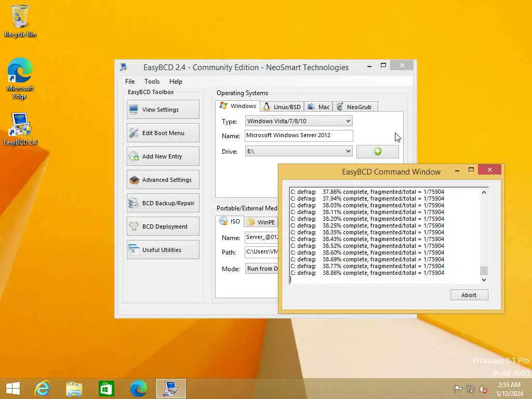This screenshot has width=532, height=399.
Task: Select the Microsoft Edge desktop shortcut
Action: click(20, 78)
